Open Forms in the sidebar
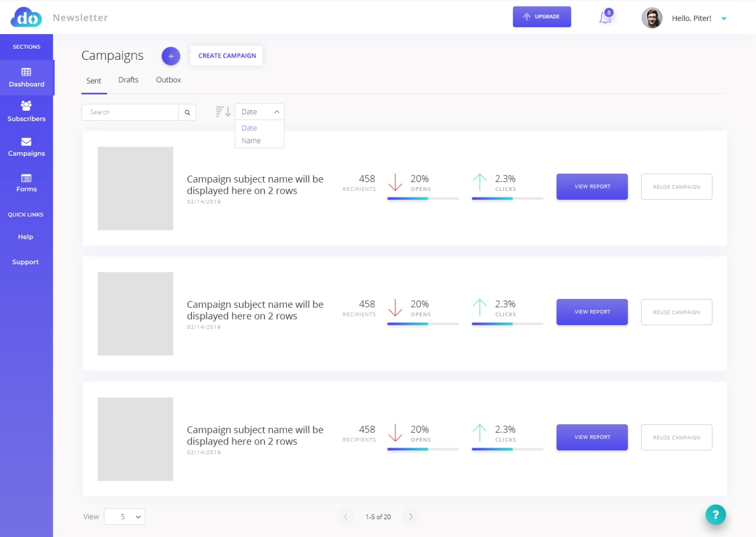 tap(26, 183)
